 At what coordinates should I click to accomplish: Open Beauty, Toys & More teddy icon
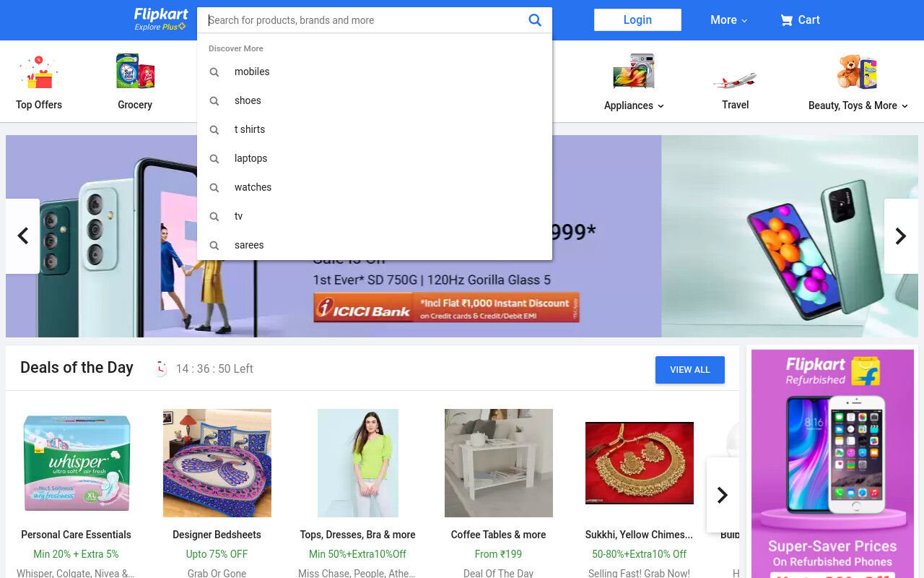[x=857, y=72]
